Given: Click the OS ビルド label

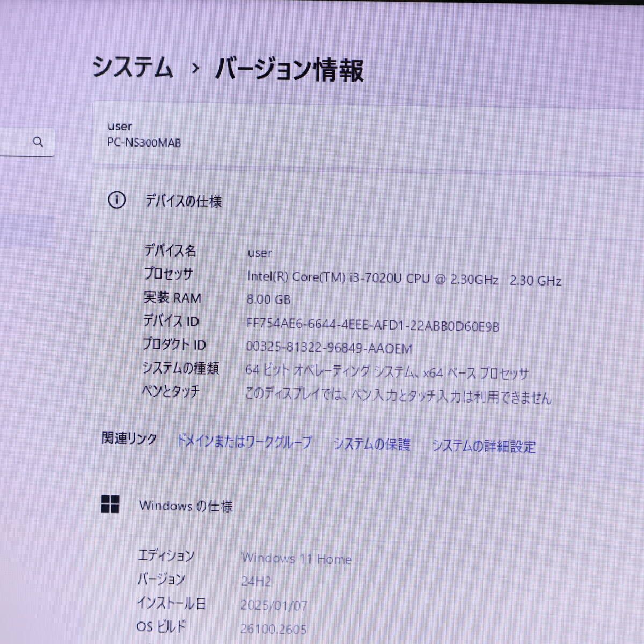Looking at the screenshot, I should [161, 626].
